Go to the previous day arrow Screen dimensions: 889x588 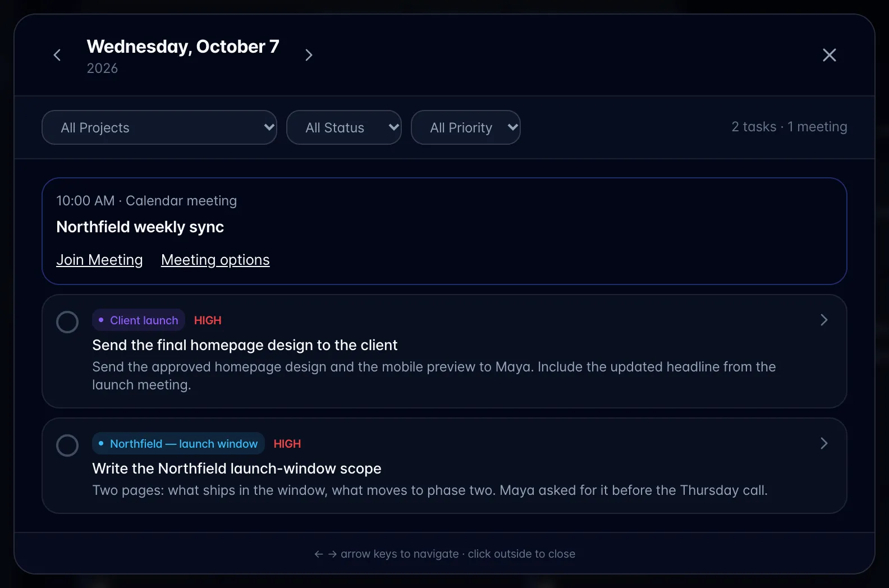click(57, 55)
